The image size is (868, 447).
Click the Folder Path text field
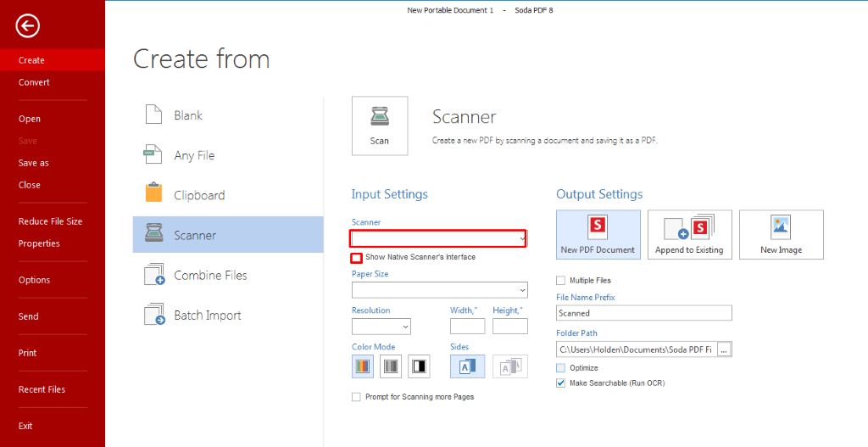pos(637,349)
